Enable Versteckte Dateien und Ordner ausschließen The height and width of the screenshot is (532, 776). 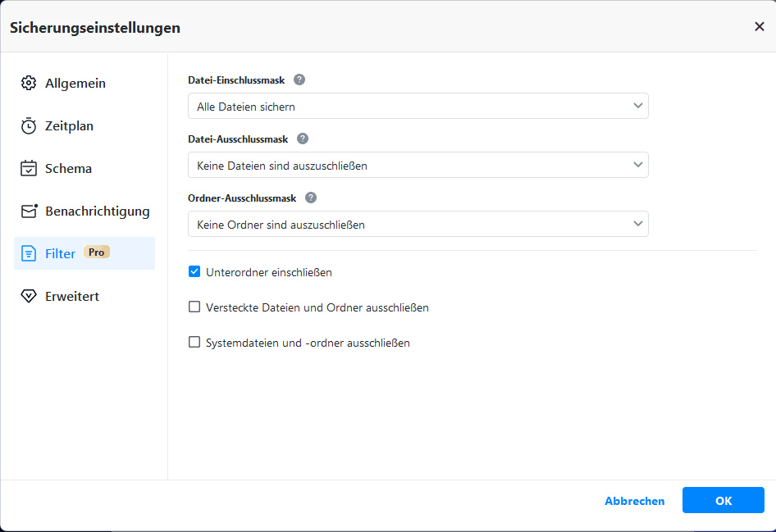[x=194, y=307]
